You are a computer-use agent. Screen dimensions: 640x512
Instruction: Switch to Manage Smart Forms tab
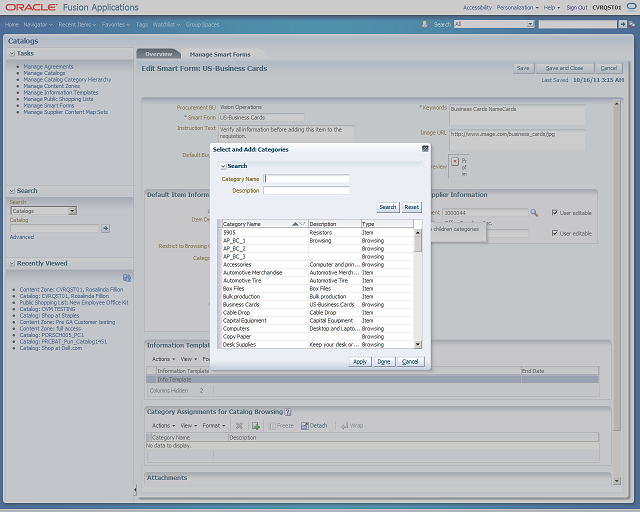coord(220,54)
